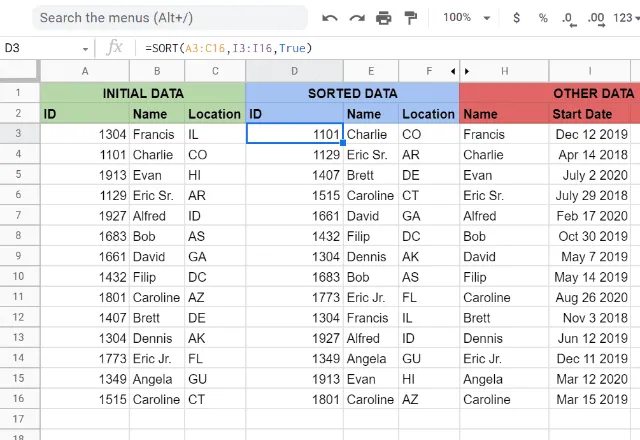
Task: Expand hidden column with left arrow
Action: coord(453,71)
